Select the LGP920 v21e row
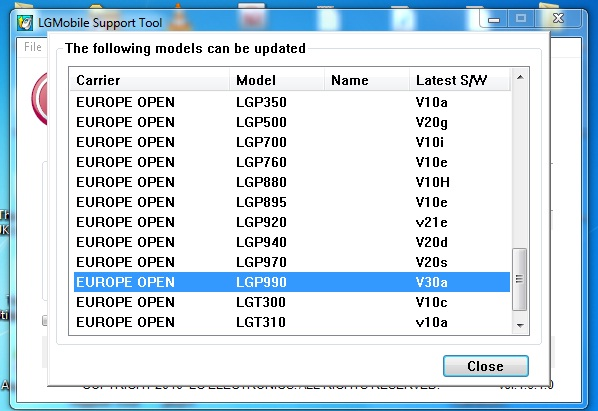598x411 pixels. (x=292, y=222)
